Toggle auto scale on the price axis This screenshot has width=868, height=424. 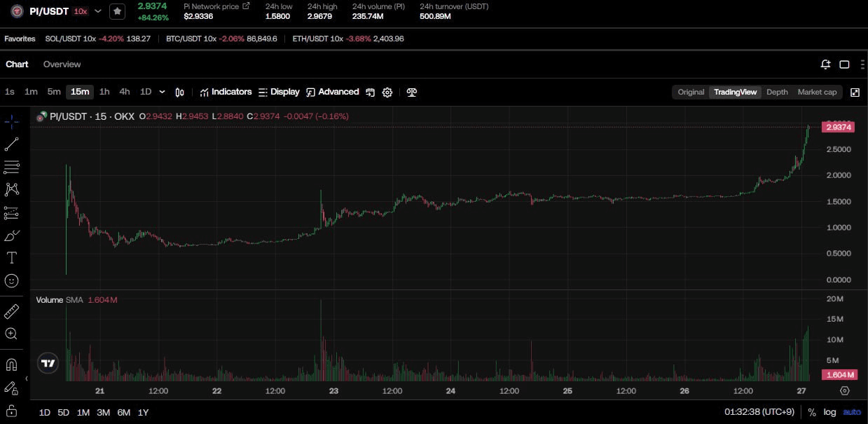point(852,412)
